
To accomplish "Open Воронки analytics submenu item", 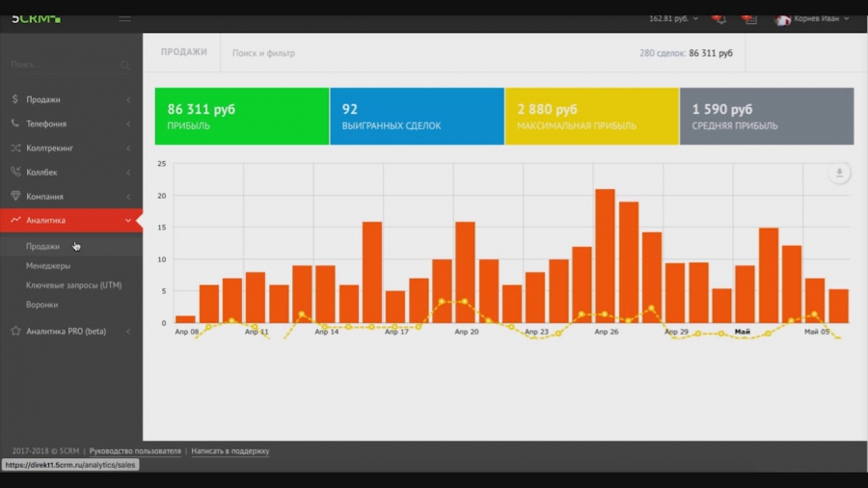I will point(42,305).
